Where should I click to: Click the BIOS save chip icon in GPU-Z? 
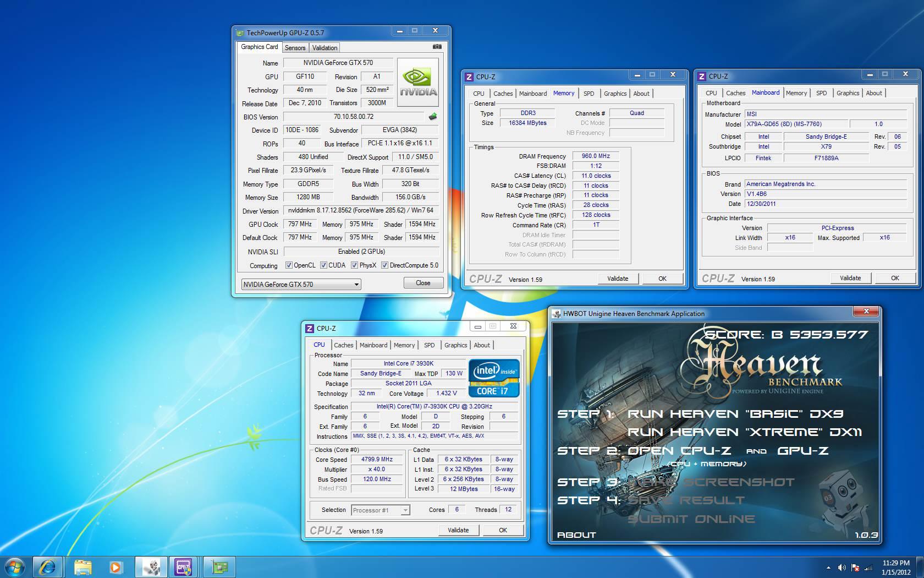pos(433,117)
